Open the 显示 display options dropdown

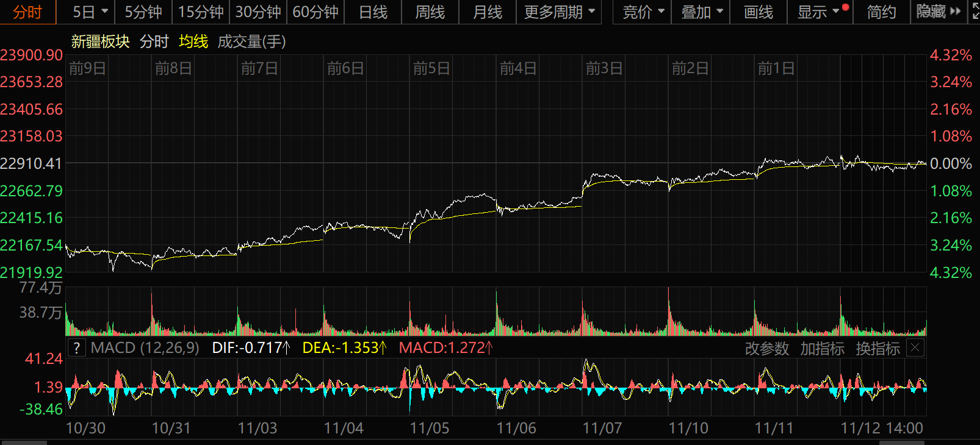(818, 12)
